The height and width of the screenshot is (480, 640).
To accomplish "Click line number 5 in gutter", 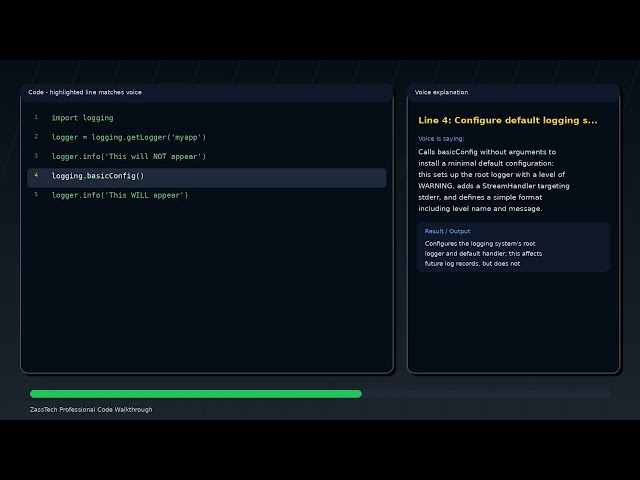I will (36, 194).
